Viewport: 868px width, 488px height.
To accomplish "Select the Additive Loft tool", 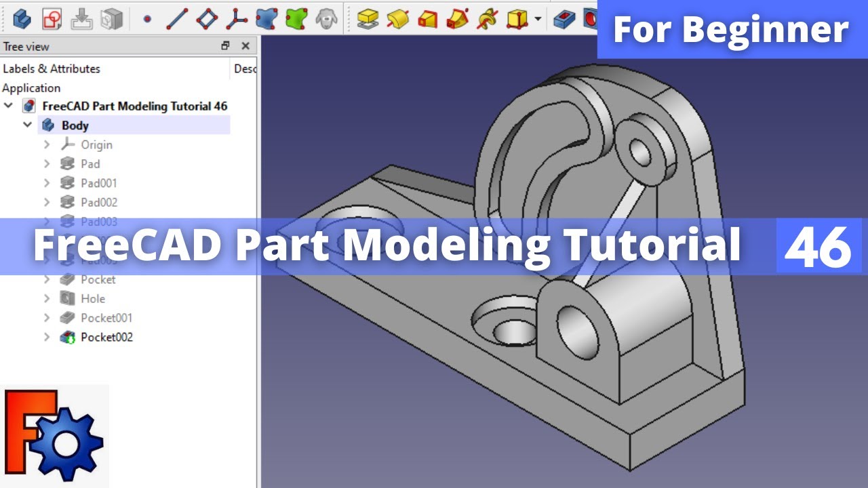I will click(427, 18).
